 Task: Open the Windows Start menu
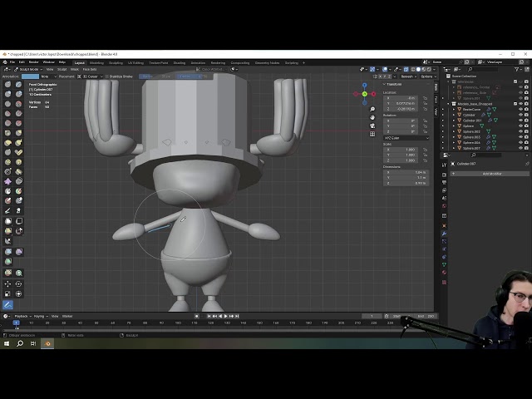(7, 343)
